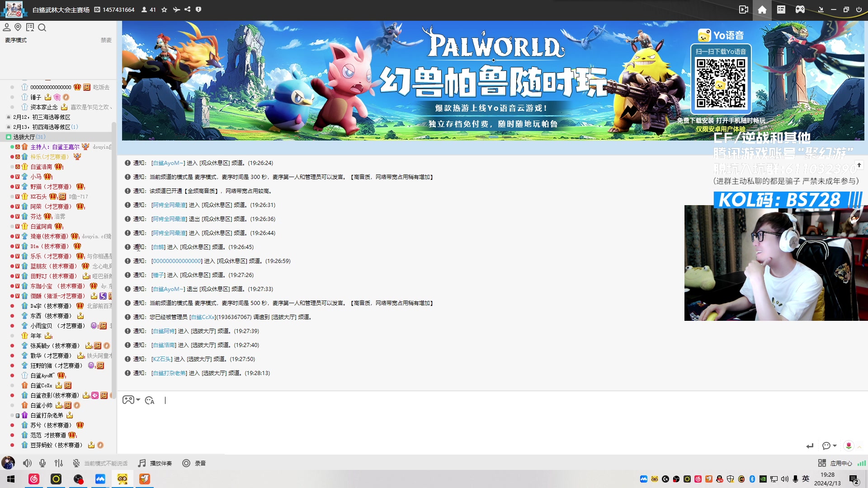Expand the 2月12, 初三海选等候区 channel
Viewport: 868px width, 488px height.
[42, 117]
